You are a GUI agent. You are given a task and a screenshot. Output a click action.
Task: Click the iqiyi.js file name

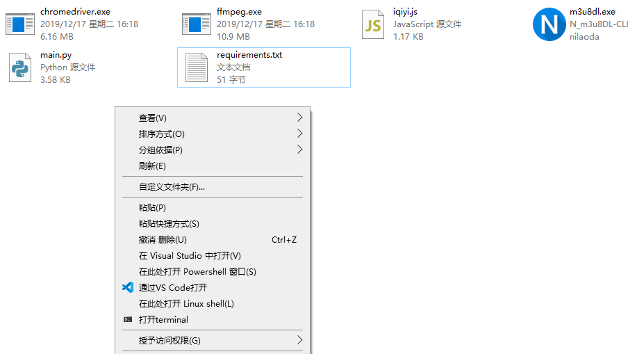click(x=405, y=12)
